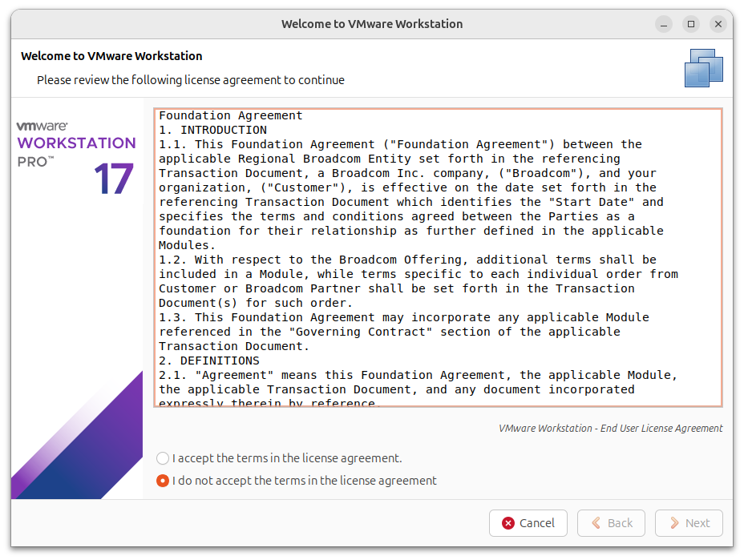Select I accept the terms radio button
The width and height of the screenshot is (744, 560).
(163, 458)
